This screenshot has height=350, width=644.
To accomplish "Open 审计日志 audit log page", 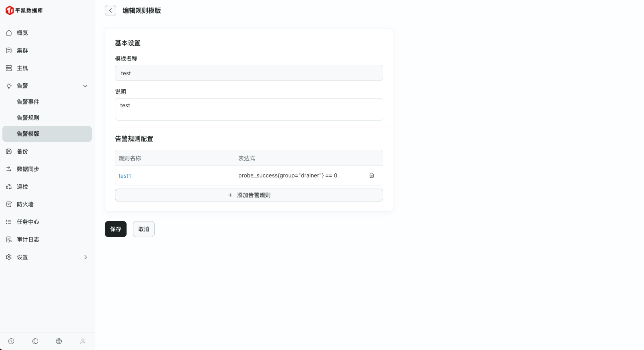I will click(x=28, y=239).
